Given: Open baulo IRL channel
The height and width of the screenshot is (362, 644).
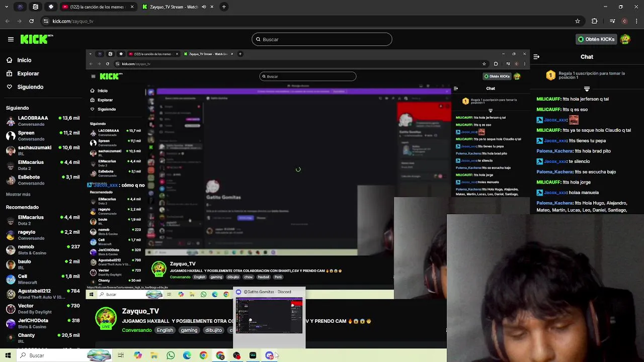Looking at the screenshot, I should 42,264.
